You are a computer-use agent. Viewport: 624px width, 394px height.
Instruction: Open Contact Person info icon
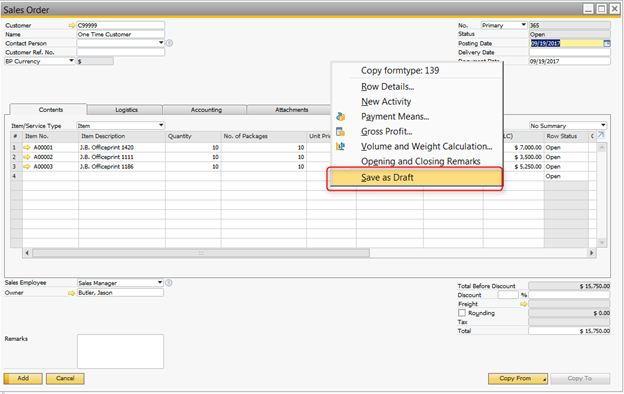169,43
